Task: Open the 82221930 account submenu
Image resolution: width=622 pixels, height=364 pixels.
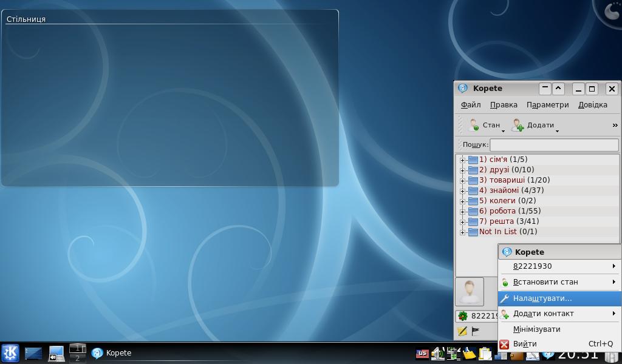Action: pyautogui.click(x=559, y=266)
